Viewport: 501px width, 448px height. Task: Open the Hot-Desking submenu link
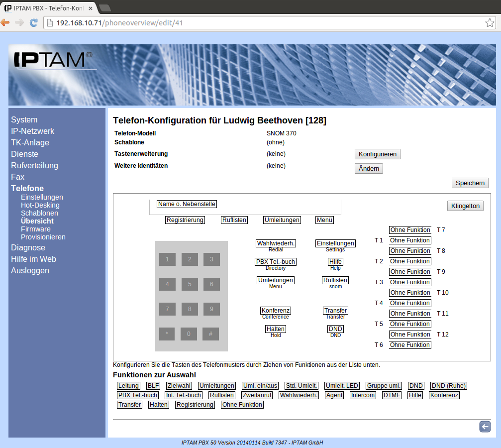pyautogui.click(x=40, y=205)
